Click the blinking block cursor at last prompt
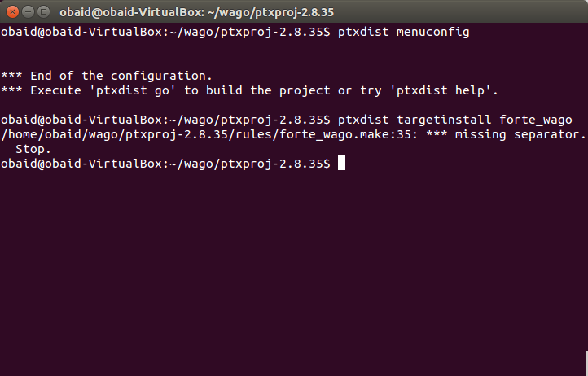Screen dimensions: 588x376 click(x=341, y=164)
